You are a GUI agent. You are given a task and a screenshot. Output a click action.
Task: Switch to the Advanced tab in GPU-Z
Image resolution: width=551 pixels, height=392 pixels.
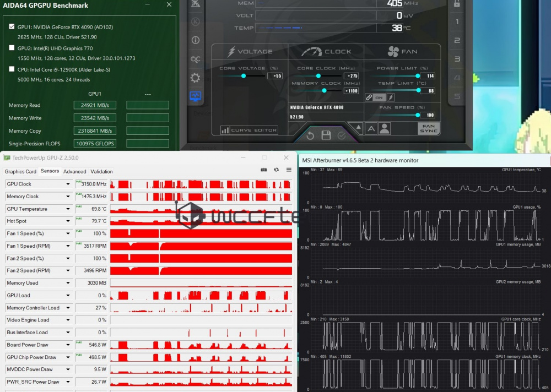click(74, 171)
